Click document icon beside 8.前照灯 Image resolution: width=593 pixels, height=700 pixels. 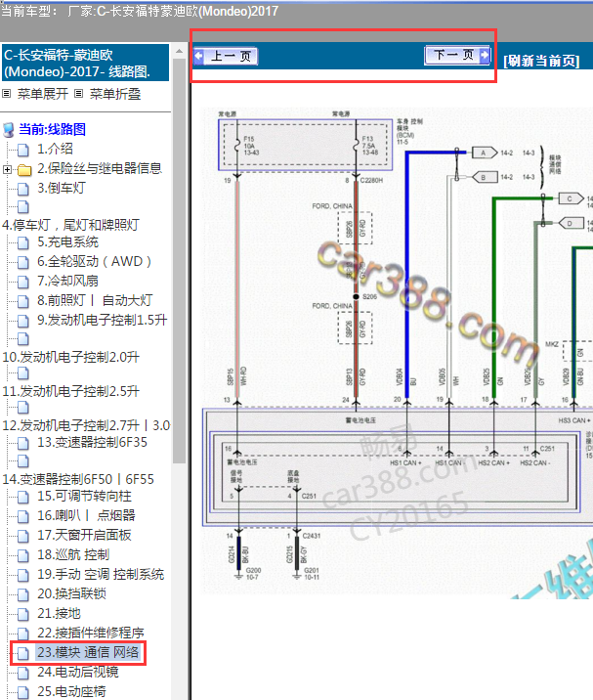pos(23,301)
